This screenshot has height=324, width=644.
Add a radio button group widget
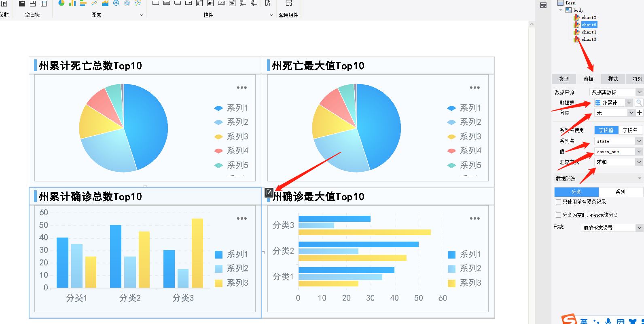243,3
